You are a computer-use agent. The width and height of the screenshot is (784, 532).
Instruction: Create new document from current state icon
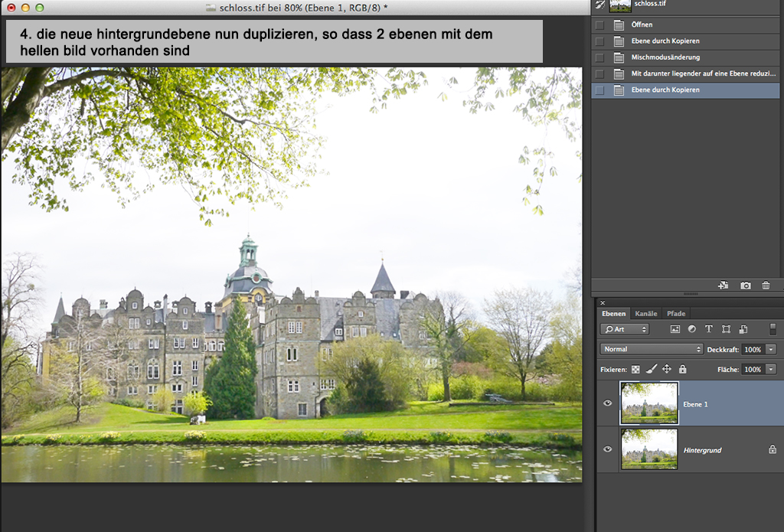point(723,286)
